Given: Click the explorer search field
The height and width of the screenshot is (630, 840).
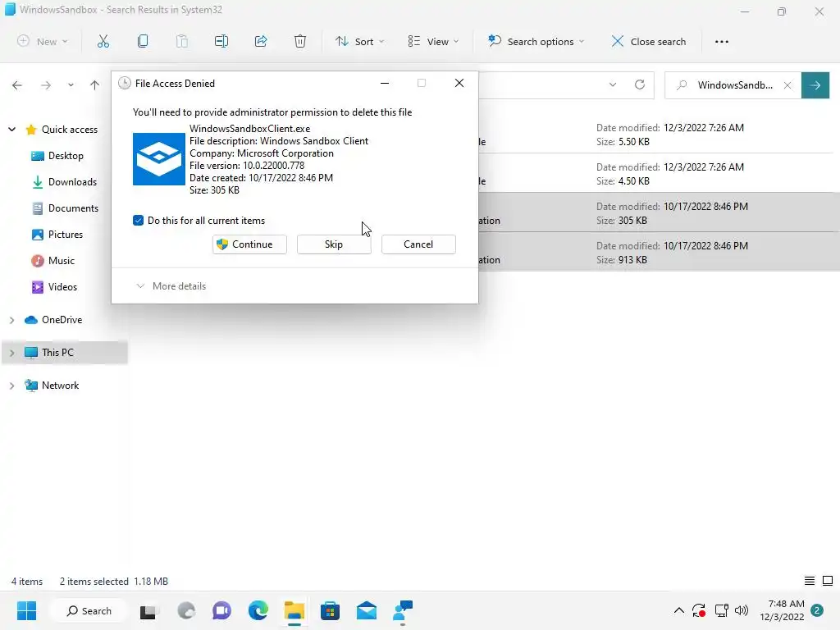Looking at the screenshot, I should point(734,85).
